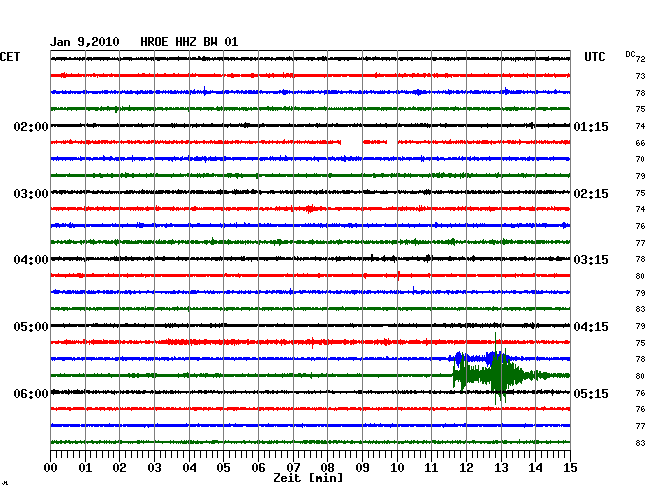
Task: Click the CET time zone label
Action: [10, 57]
